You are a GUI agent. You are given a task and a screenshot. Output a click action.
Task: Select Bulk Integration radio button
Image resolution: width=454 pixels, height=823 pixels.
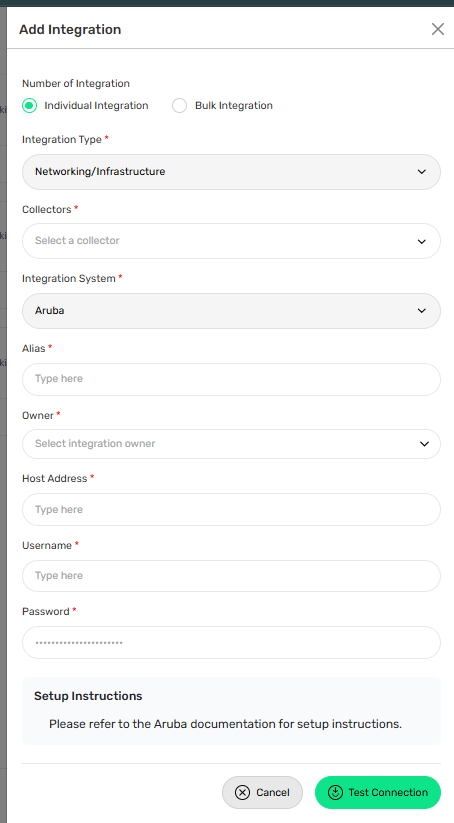pos(180,105)
